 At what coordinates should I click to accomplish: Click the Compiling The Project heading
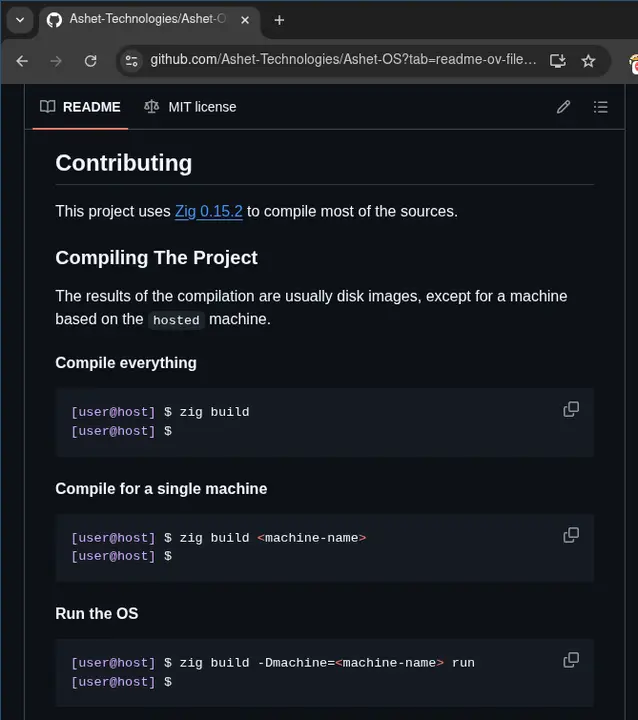point(156,257)
